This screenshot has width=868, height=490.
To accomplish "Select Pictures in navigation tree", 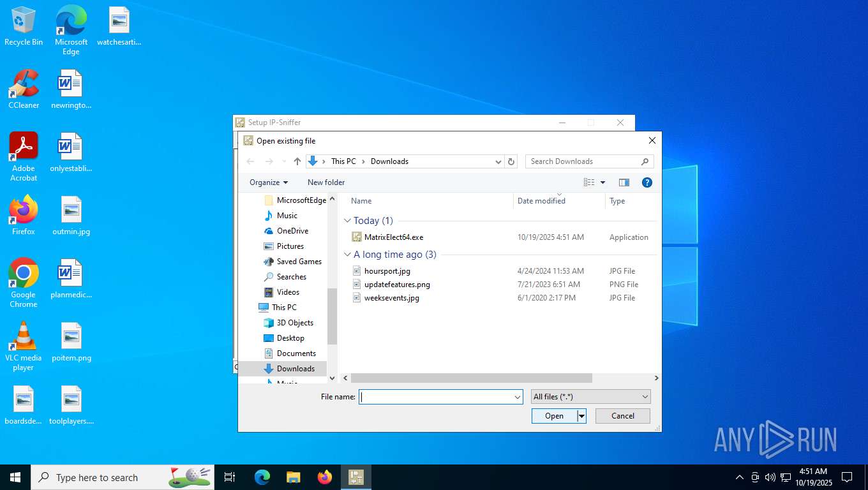I will tap(284, 246).
